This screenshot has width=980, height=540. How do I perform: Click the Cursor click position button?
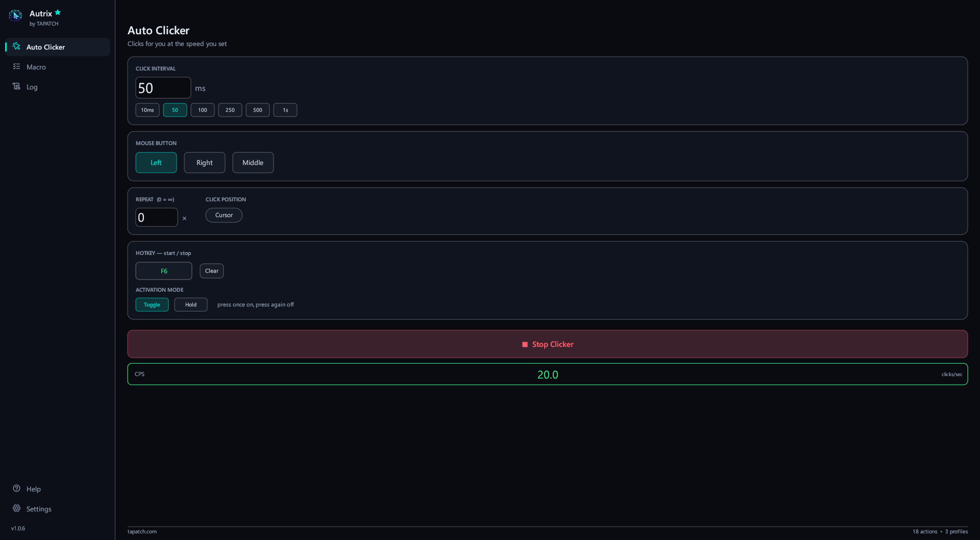point(224,215)
